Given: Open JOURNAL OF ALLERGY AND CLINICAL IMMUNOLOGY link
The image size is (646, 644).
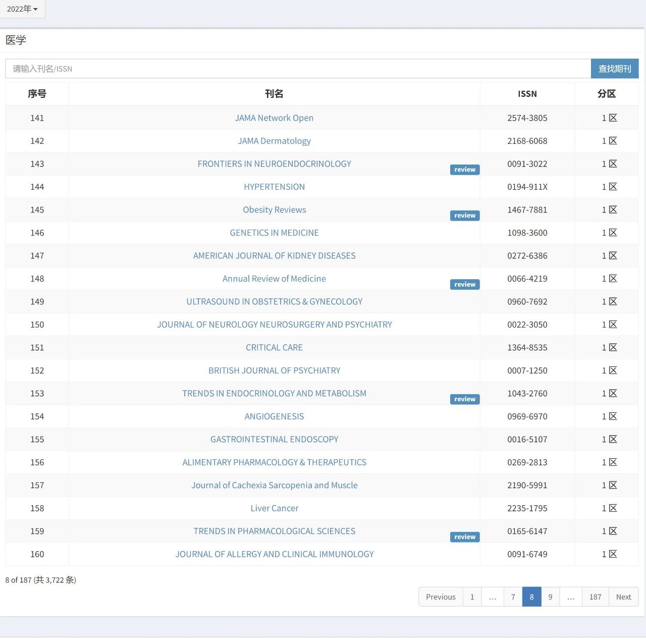Looking at the screenshot, I should click(274, 554).
